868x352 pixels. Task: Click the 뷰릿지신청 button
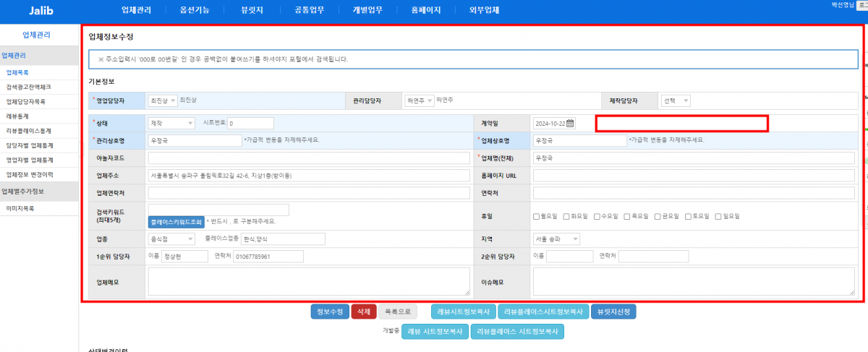(613, 312)
